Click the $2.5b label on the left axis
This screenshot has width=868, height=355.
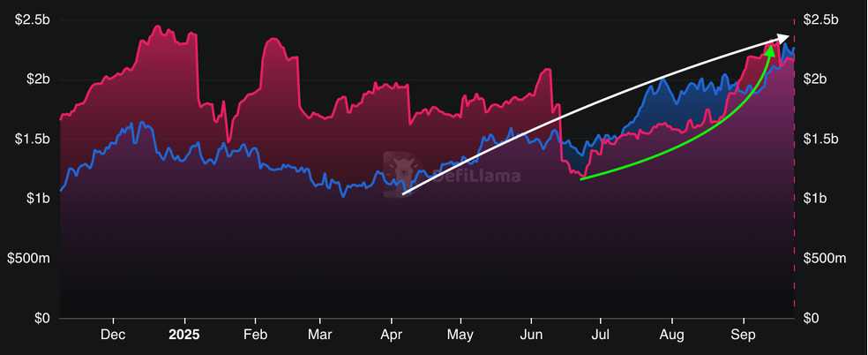[32, 19]
